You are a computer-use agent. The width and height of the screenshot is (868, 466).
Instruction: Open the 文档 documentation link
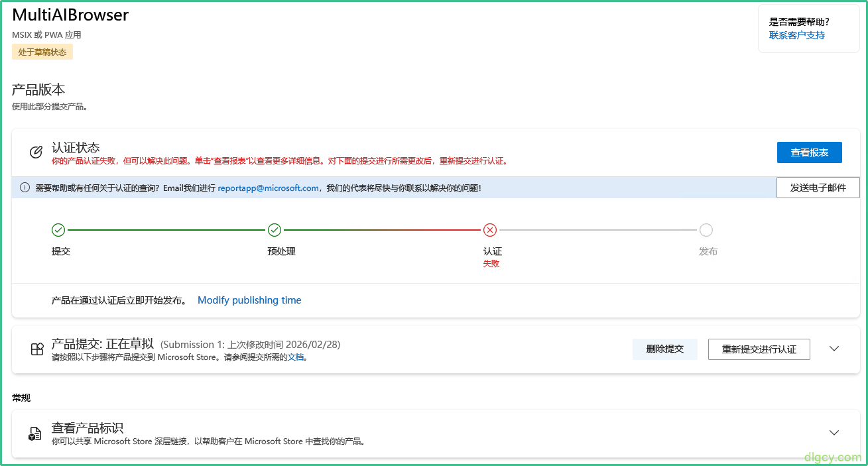pos(294,356)
